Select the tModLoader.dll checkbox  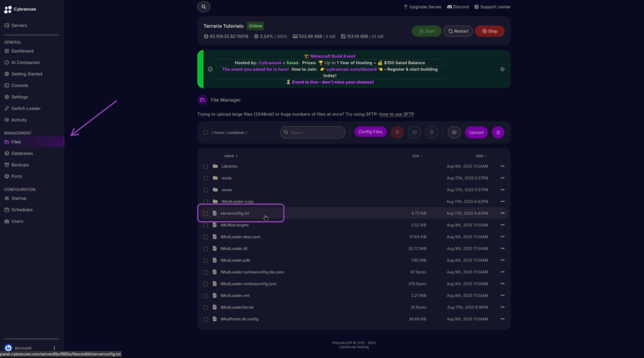(x=206, y=249)
